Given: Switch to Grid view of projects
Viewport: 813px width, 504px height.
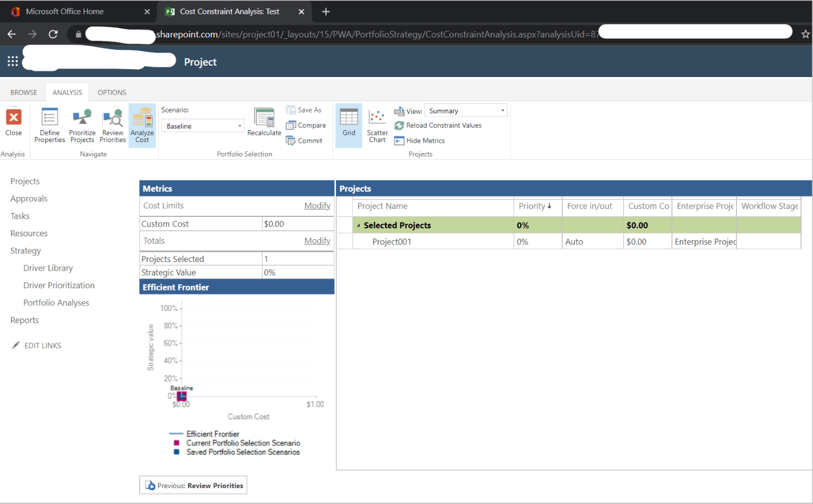Looking at the screenshot, I should click(x=349, y=125).
